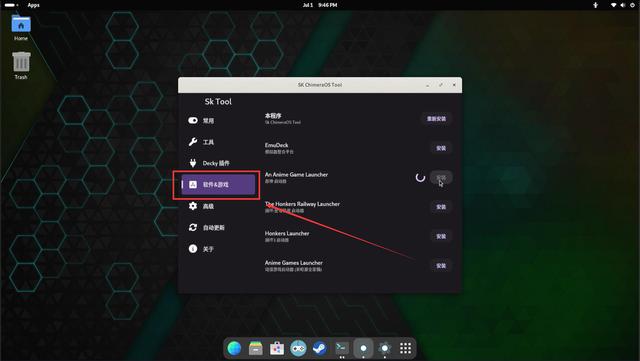640x361 pixels.
Task: Show all applications grid from the dock
Action: click(x=405, y=348)
